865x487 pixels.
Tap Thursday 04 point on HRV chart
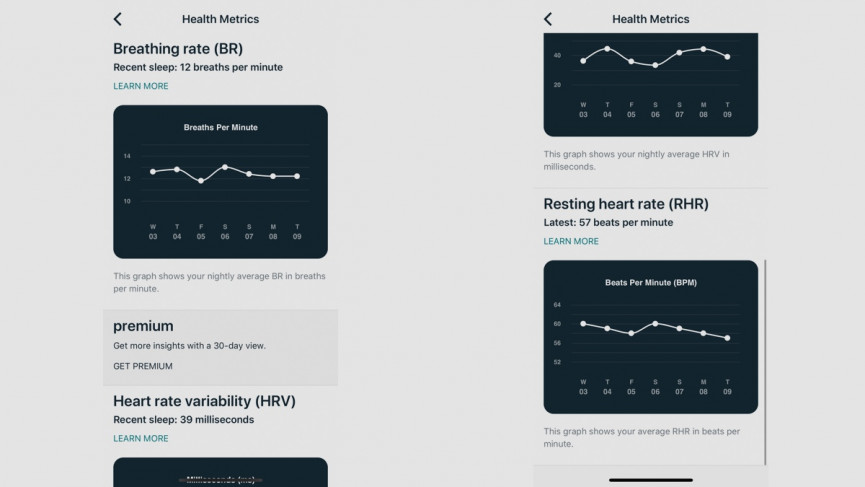point(607,48)
